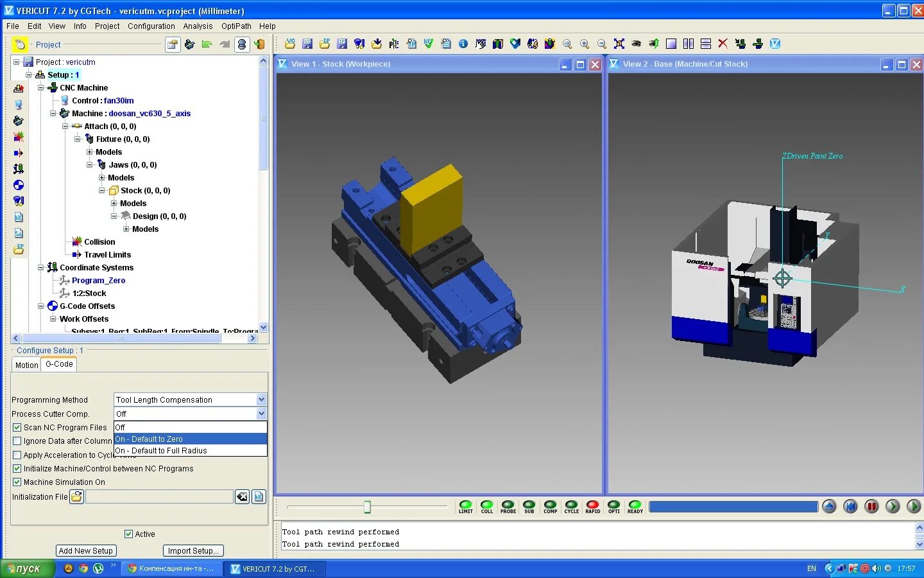The height and width of the screenshot is (578, 924).
Task: Click the eye view icon in toolbar
Action: [x=637, y=44]
